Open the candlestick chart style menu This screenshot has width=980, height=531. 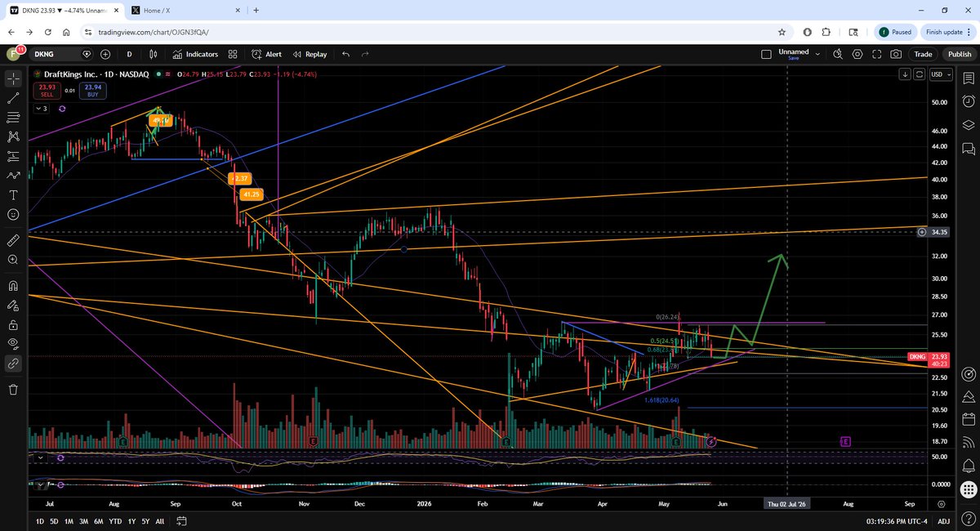point(153,54)
